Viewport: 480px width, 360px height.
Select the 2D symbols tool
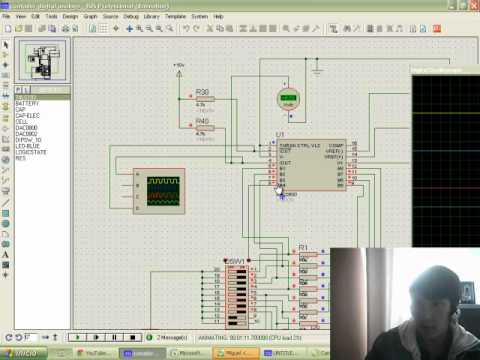(6, 265)
